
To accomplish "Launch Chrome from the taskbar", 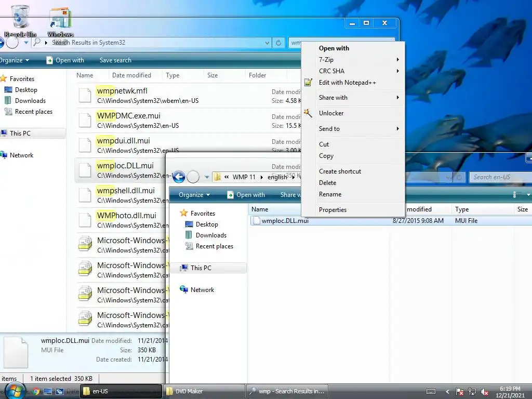I will click(x=36, y=391).
